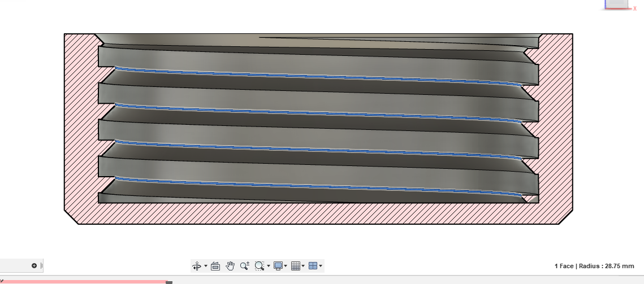The width and height of the screenshot is (644, 284).
Task: Select the Orbit navigation tool
Action: (x=197, y=266)
